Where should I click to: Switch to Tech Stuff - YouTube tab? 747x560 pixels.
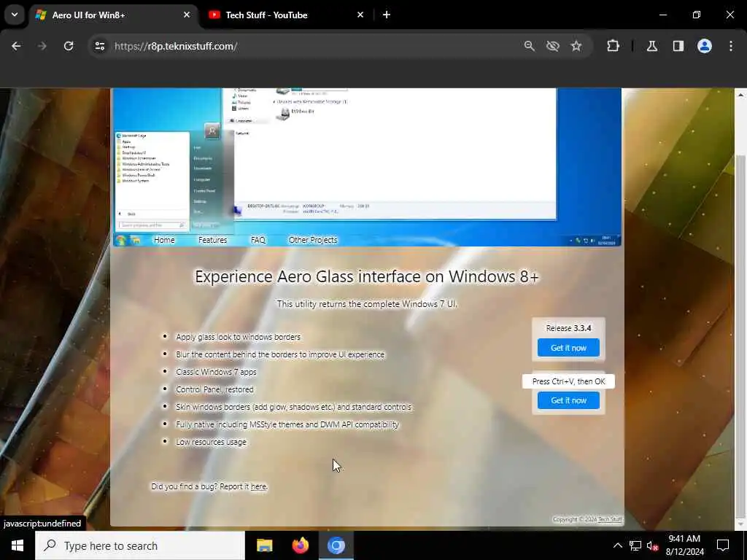286,15
